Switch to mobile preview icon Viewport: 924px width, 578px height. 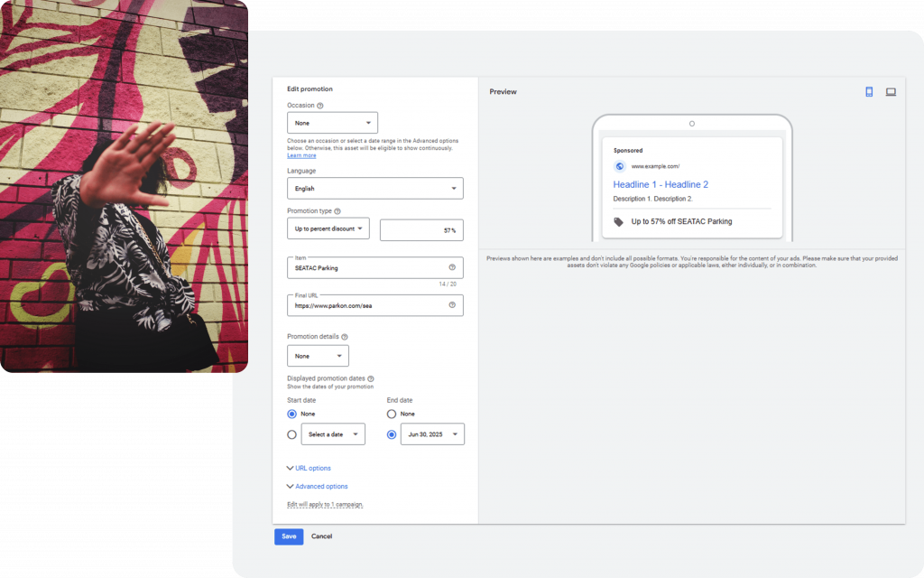pyautogui.click(x=869, y=92)
